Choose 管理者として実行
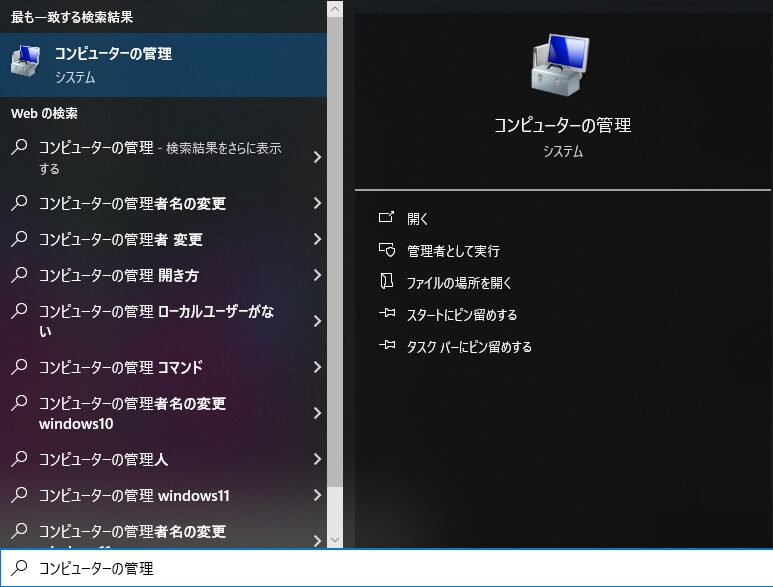Image resolution: width=773 pixels, height=587 pixels. coord(453,250)
